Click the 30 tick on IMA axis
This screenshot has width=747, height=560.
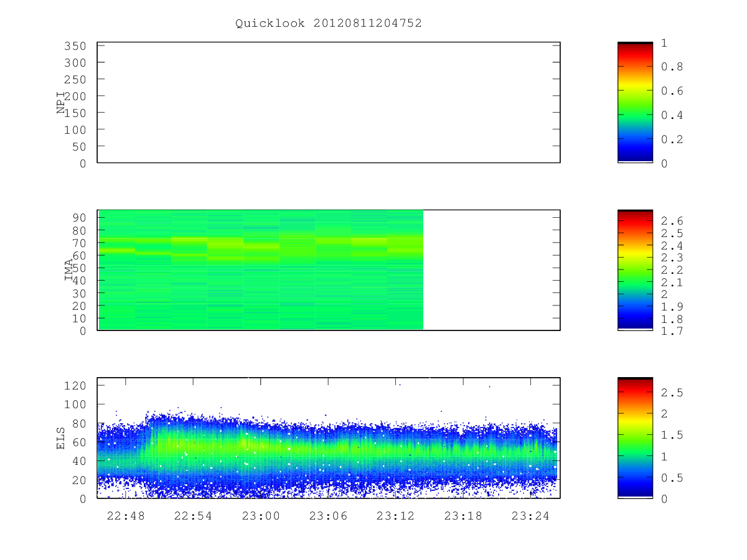tap(80, 293)
